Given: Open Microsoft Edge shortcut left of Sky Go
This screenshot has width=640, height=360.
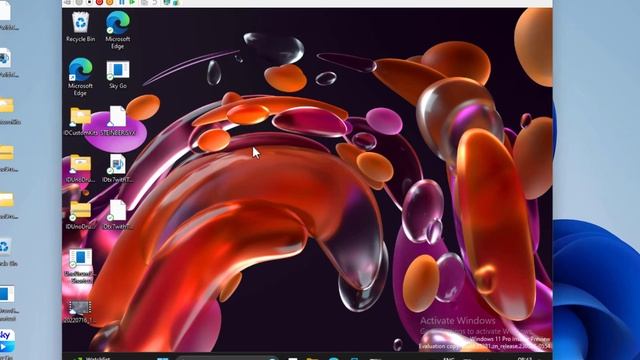Looking at the screenshot, I should pyautogui.click(x=80, y=77).
